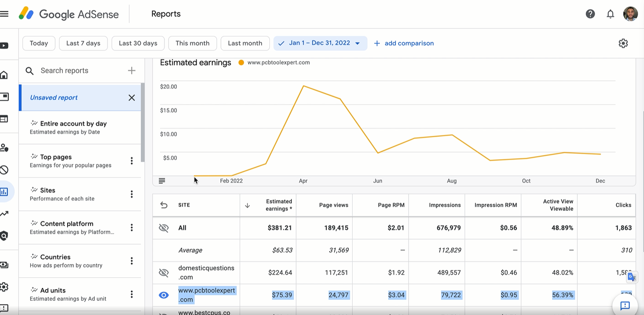Close the Unsaved report

pos(132,98)
